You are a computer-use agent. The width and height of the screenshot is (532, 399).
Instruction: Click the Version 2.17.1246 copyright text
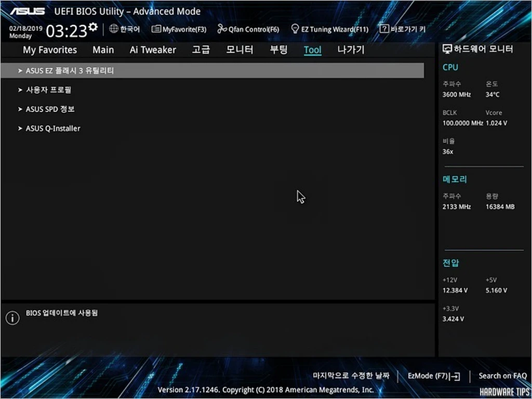pyautogui.click(x=265, y=390)
